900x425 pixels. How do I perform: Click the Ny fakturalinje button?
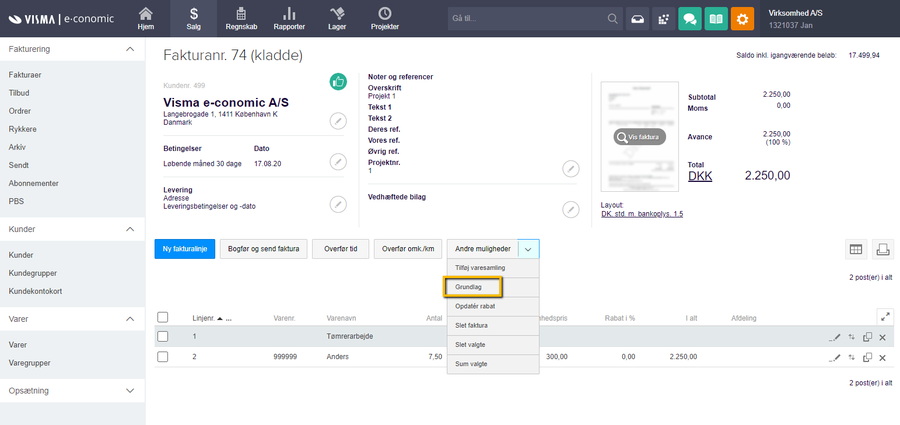click(184, 249)
